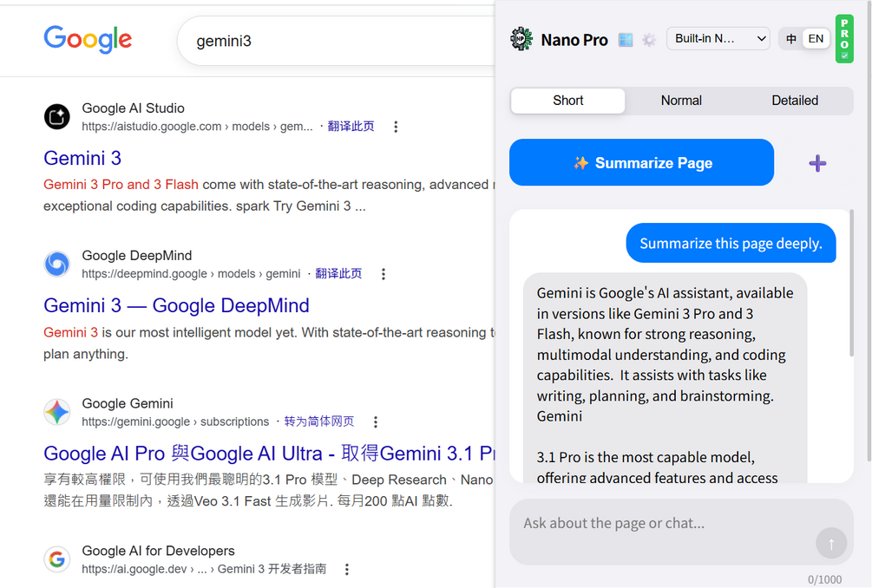Open Nano Pro settings gear
Screen dimensions: 872x588
[x=648, y=39]
